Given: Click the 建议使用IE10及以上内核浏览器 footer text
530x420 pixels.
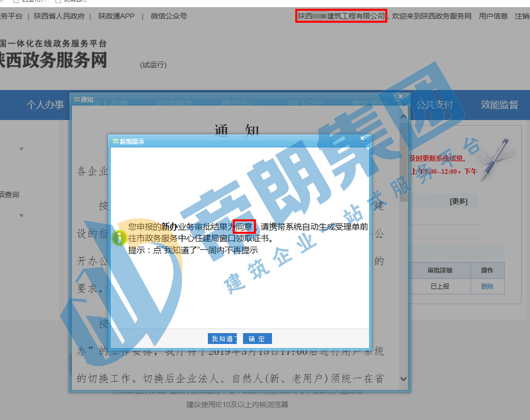Looking at the screenshot, I should click(x=237, y=404).
